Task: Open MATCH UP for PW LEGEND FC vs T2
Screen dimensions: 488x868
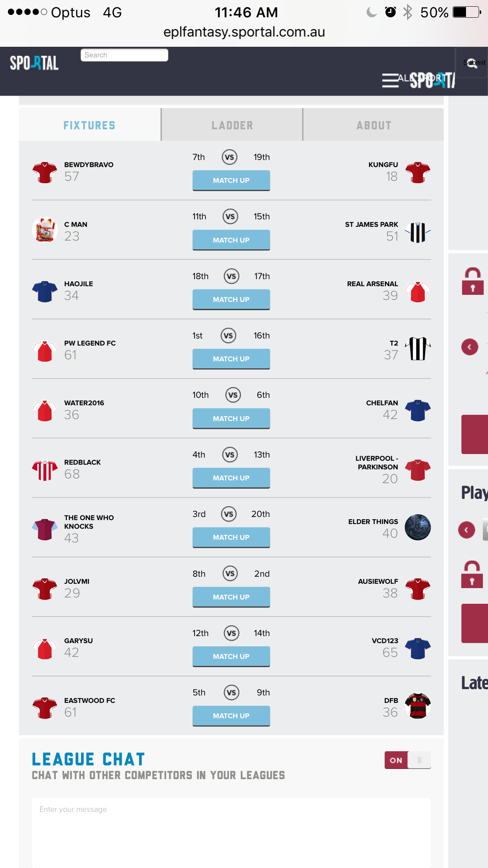Action: [x=231, y=359]
